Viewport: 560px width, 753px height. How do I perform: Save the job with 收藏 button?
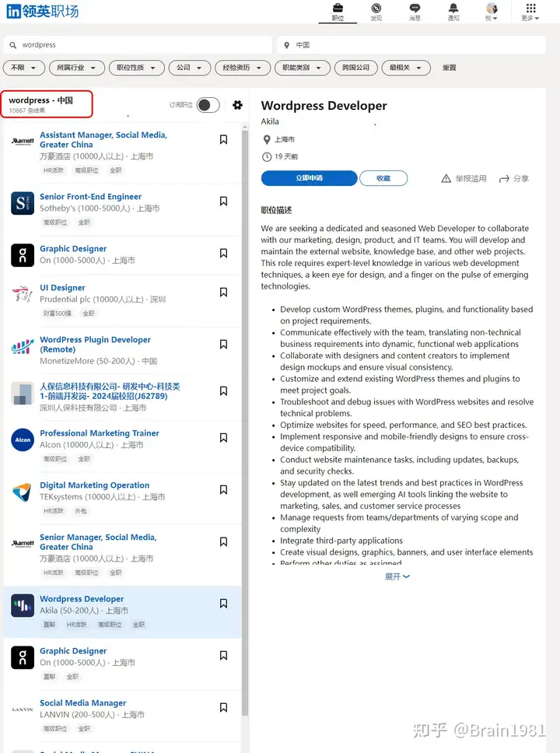pyautogui.click(x=383, y=178)
